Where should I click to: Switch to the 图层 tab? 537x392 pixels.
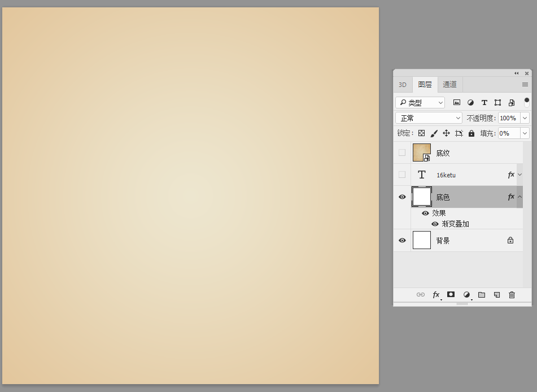[x=425, y=85]
